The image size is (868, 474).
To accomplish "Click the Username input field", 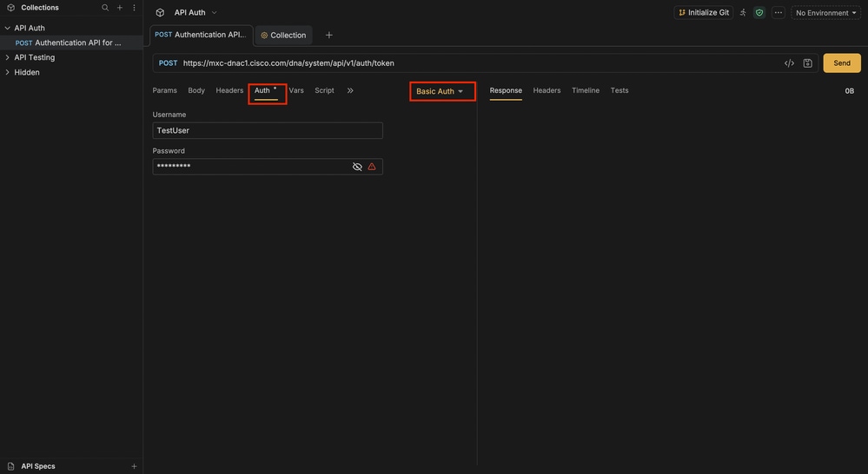I will pyautogui.click(x=268, y=130).
